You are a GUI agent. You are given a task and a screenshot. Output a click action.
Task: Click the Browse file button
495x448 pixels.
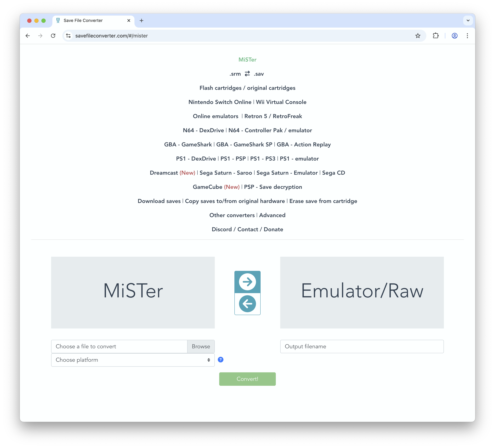click(x=201, y=346)
